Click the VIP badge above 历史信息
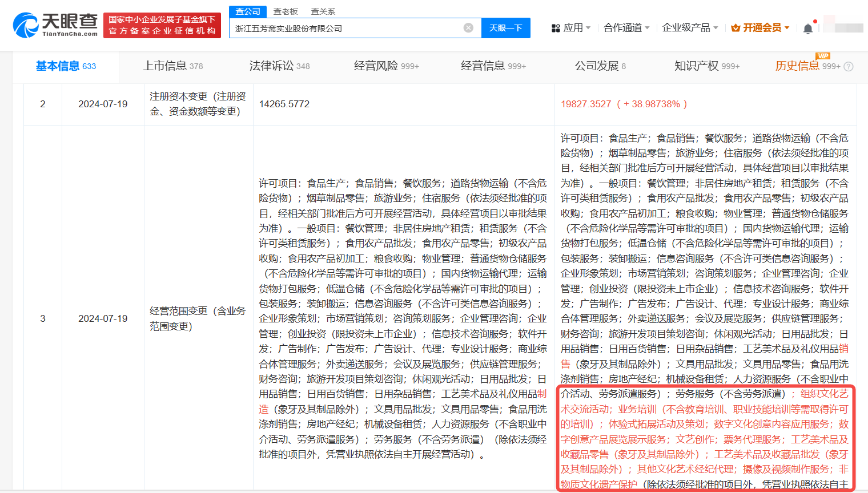Image resolution: width=868 pixels, height=493 pixels. 823,55
